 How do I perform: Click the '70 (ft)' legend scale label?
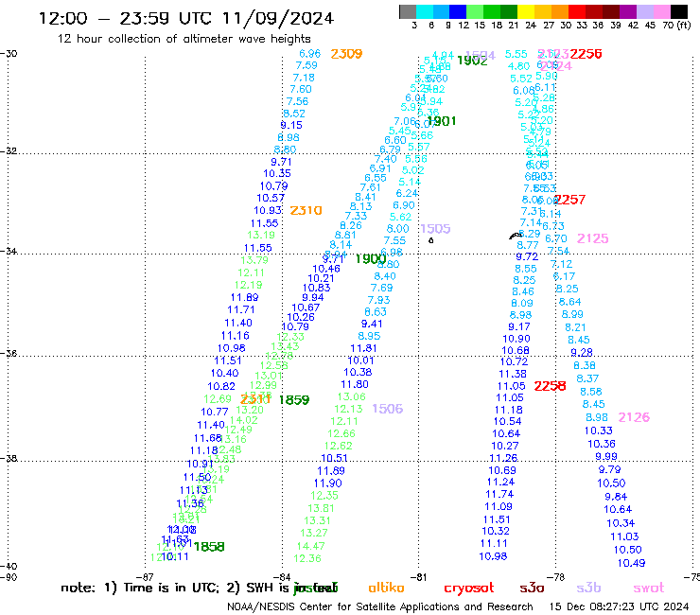point(676,26)
